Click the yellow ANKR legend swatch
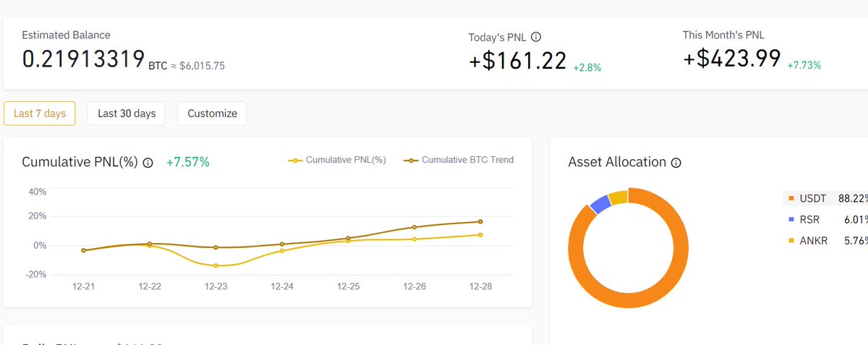Viewport: 868px width, 345px height. (x=792, y=241)
